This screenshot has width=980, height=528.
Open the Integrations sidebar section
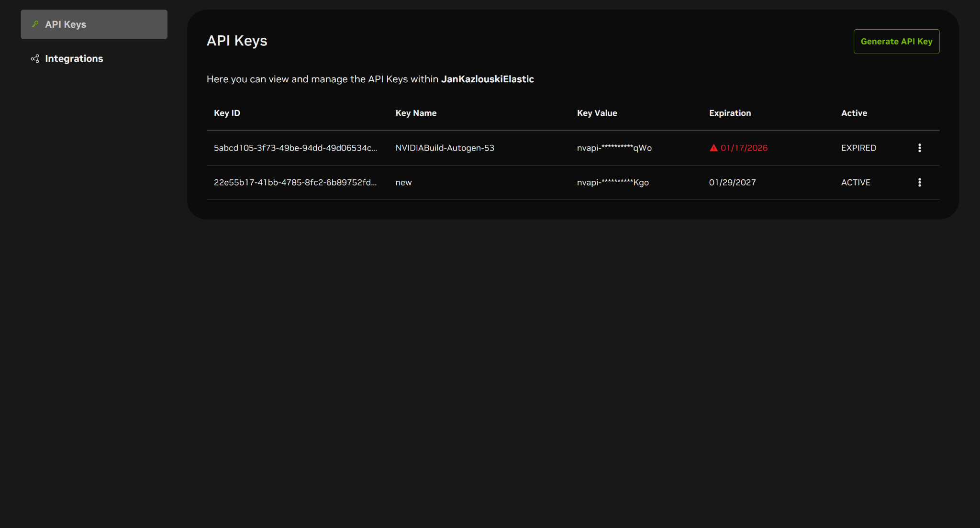(94, 59)
